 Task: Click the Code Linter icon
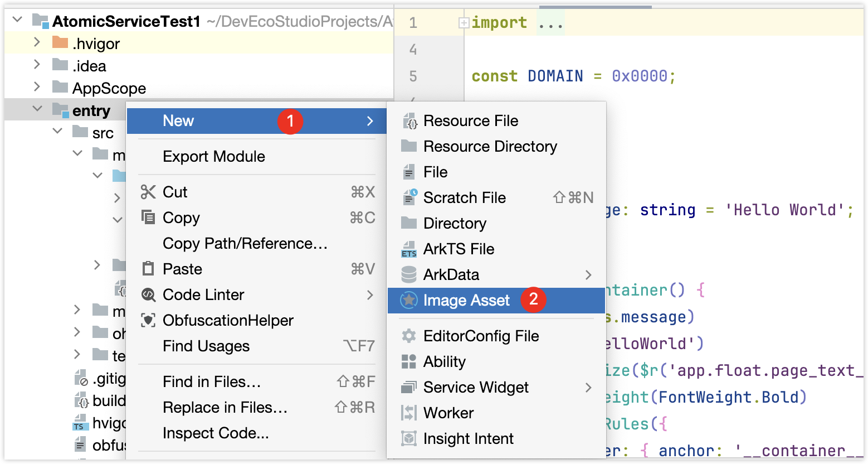tap(148, 294)
